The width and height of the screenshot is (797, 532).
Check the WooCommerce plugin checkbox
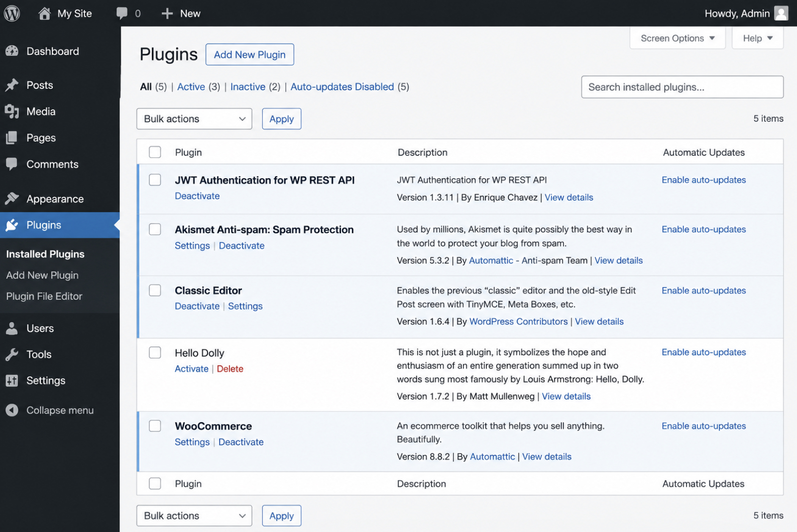point(155,426)
